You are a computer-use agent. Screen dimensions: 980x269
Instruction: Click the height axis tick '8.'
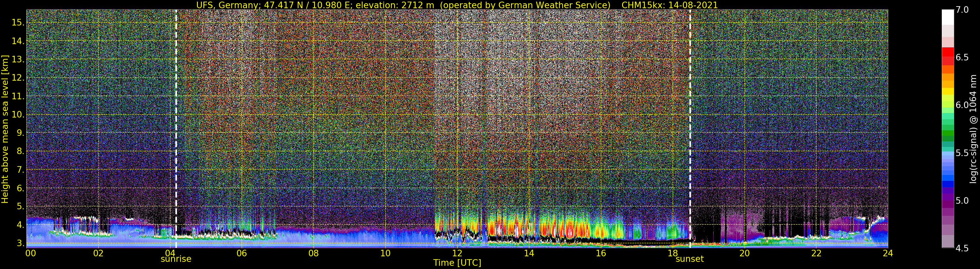20,151
